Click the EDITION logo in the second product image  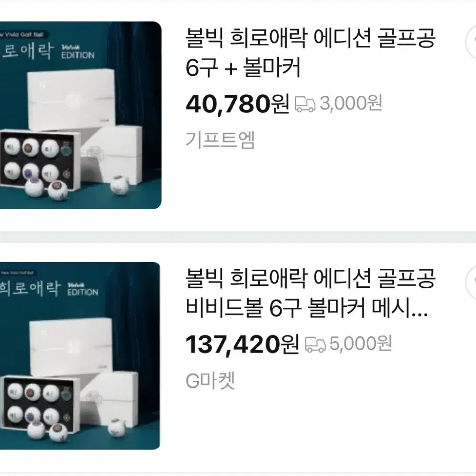click(82, 290)
